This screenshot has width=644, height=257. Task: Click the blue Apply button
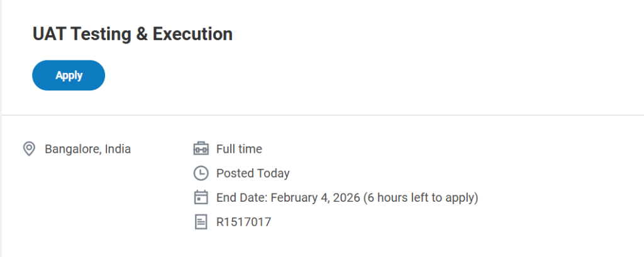tap(69, 75)
